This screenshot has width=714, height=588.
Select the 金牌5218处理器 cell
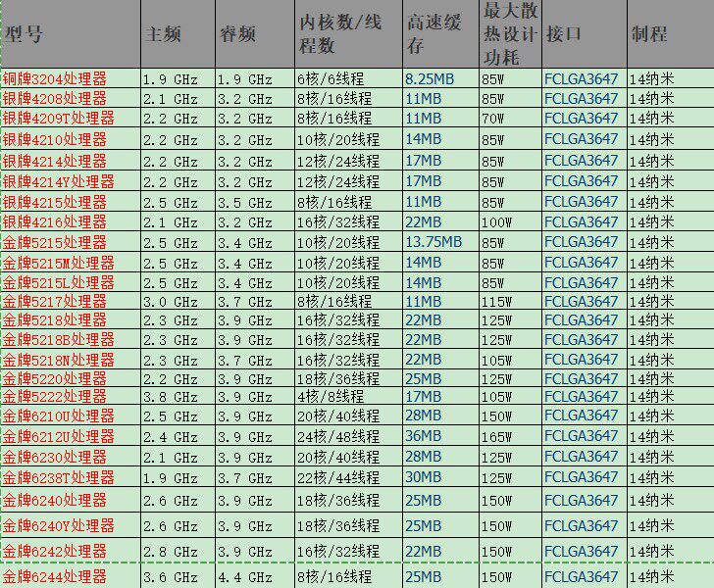[71, 319]
